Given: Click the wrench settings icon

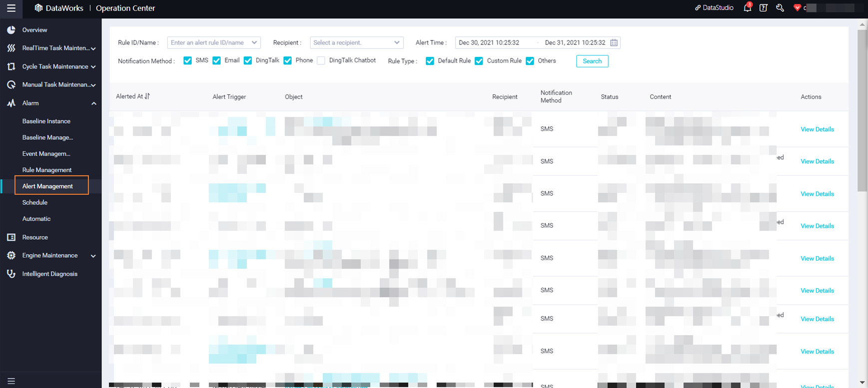Looking at the screenshot, I should tap(780, 7).
